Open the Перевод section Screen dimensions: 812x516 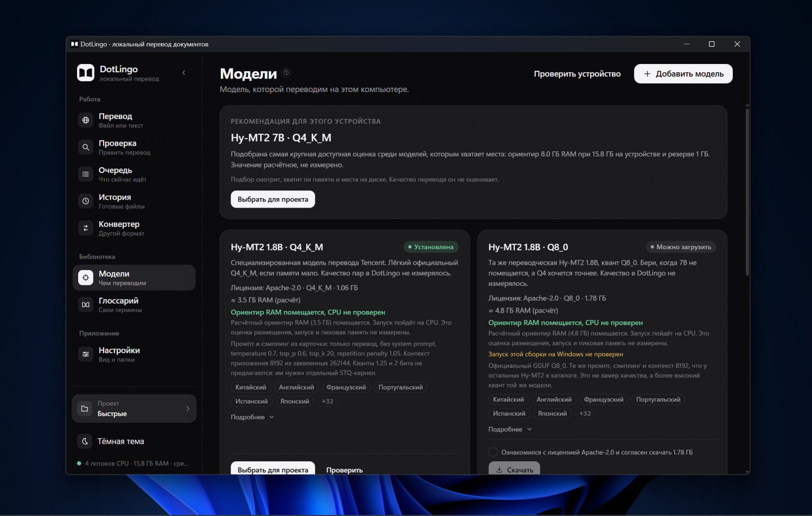134,120
